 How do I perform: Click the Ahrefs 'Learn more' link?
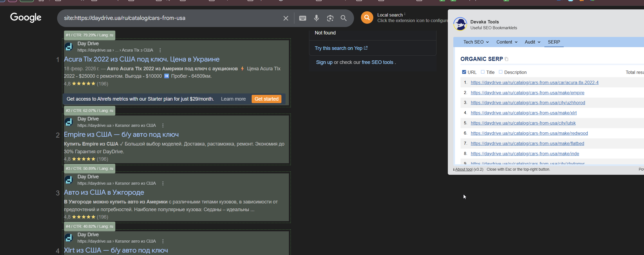pyautogui.click(x=233, y=99)
